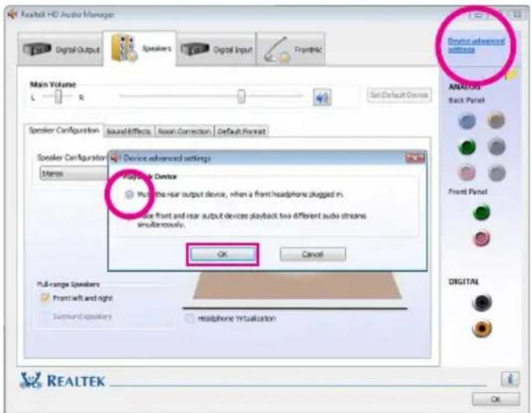The image size is (532, 413).
Task: Open the Speaker Configuration Stereo dropdown
Action: click(73, 173)
